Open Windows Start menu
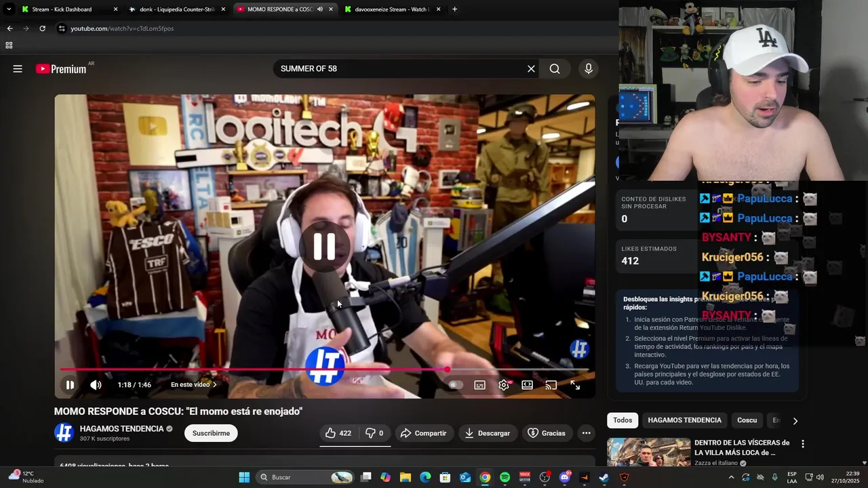 tap(244, 477)
